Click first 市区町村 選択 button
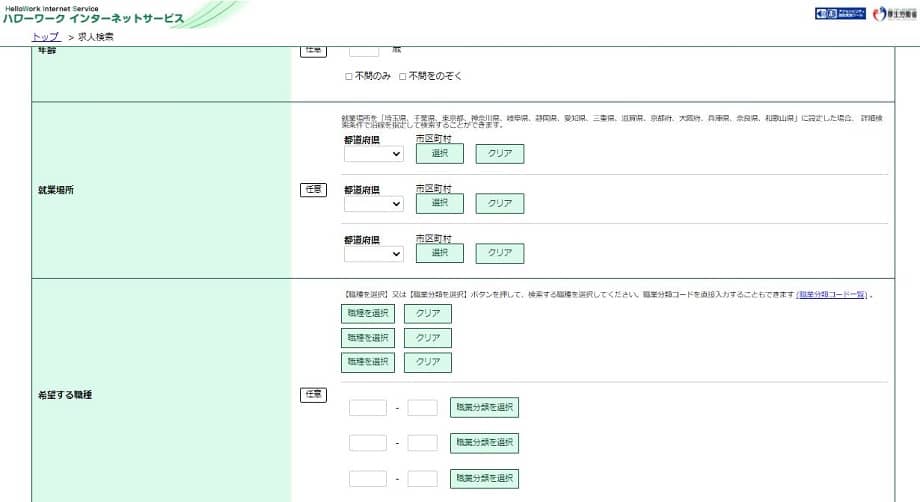The height and width of the screenshot is (502, 920). 440,153
